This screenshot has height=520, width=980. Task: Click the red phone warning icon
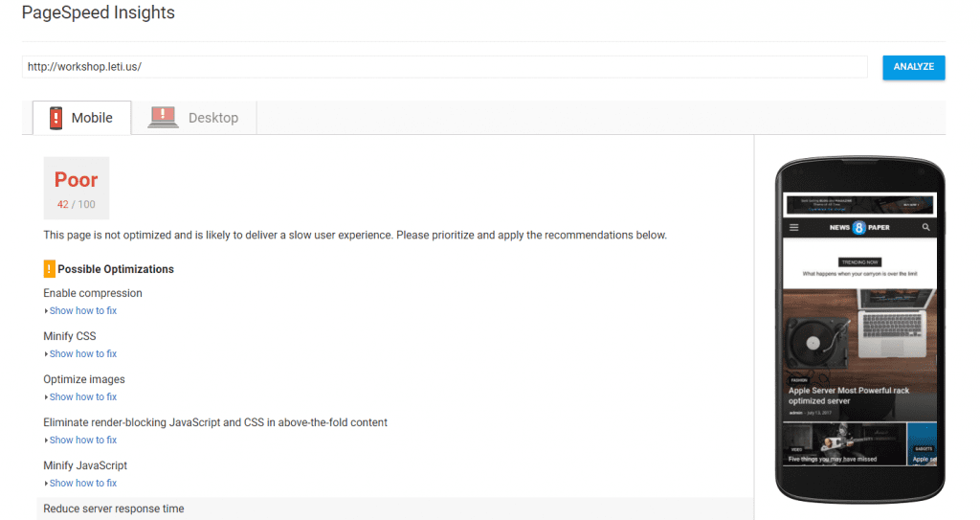[56, 118]
